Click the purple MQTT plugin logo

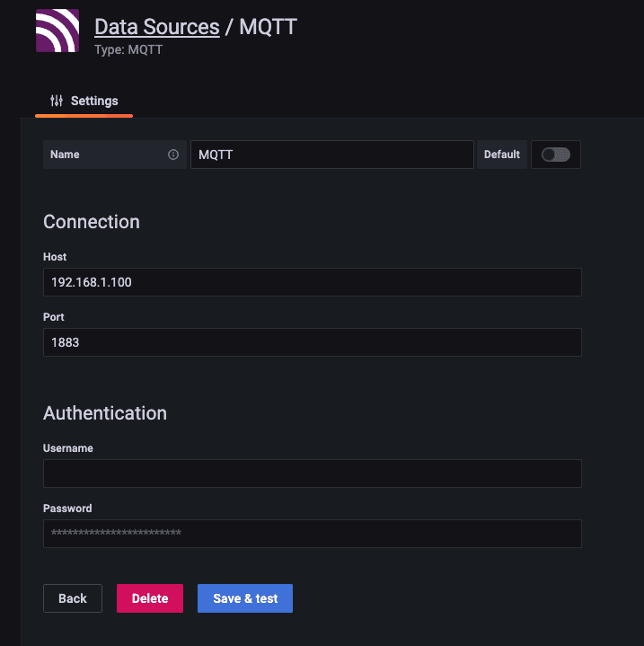click(57, 31)
